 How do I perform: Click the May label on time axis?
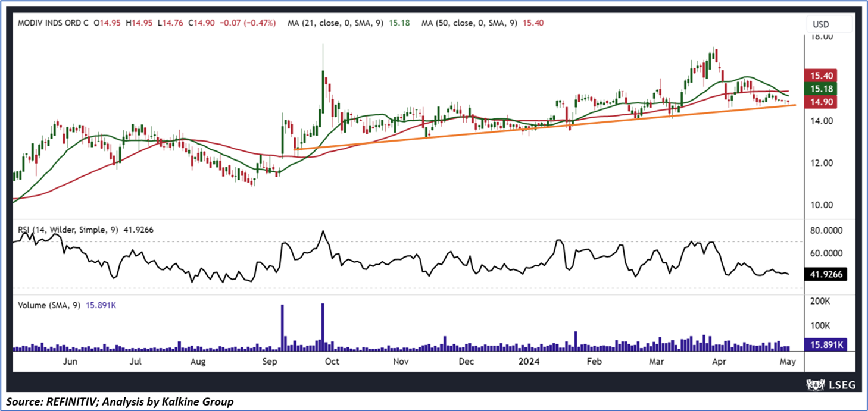[787, 362]
